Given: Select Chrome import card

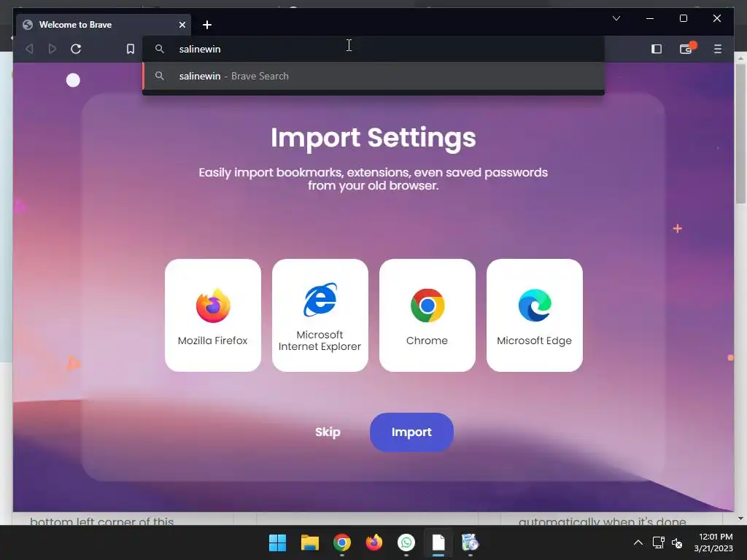Looking at the screenshot, I should [427, 315].
